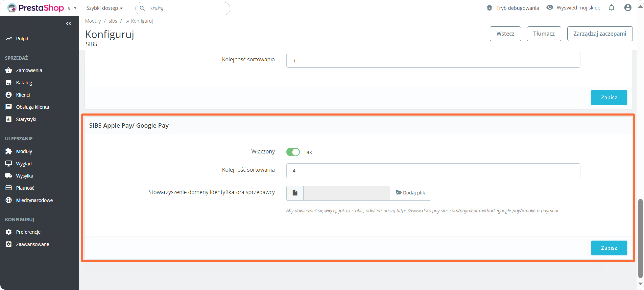Click the Moduły breadcrumb link
The image size is (644, 290).
tap(93, 21)
